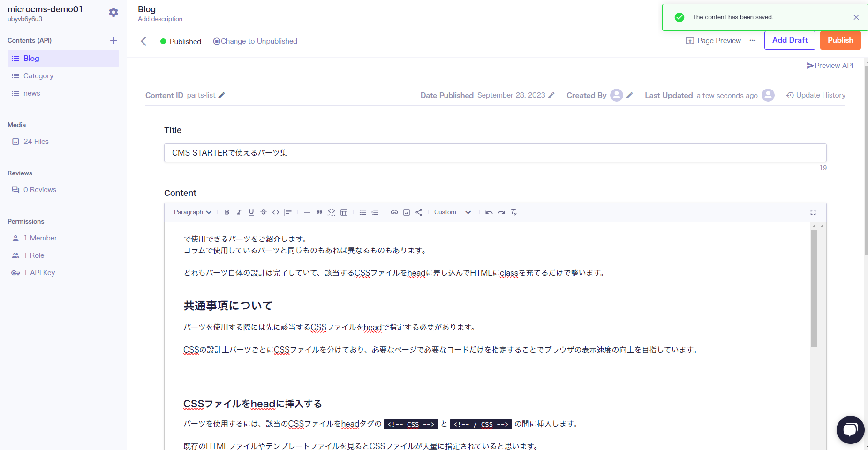868x450 pixels.
Task: Insert a table into content
Action: 344,212
